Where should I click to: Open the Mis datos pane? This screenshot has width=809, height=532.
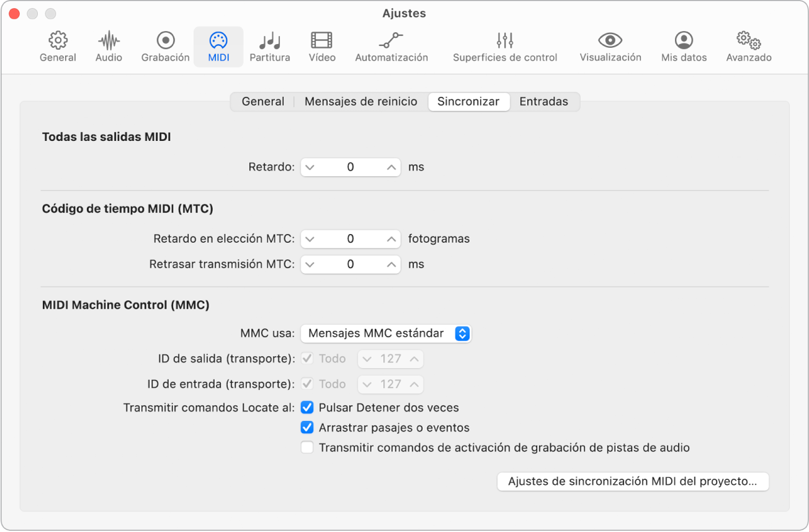coord(684,47)
